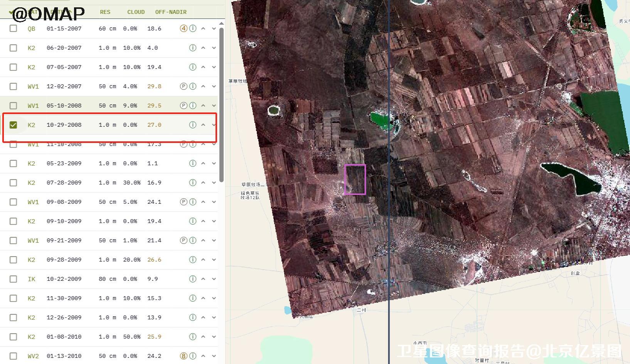Tick the IK 10-22-2009 checkbox

point(13,279)
